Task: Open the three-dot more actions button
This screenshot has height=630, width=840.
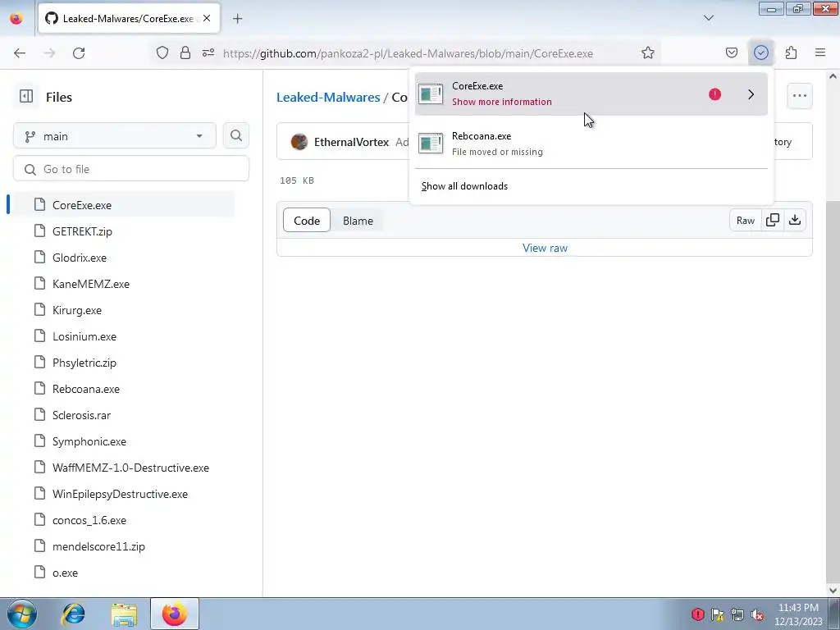Action: [x=799, y=96]
